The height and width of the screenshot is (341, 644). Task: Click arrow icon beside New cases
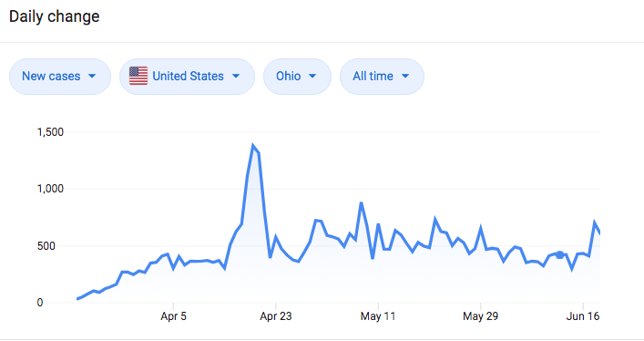pos(92,76)
